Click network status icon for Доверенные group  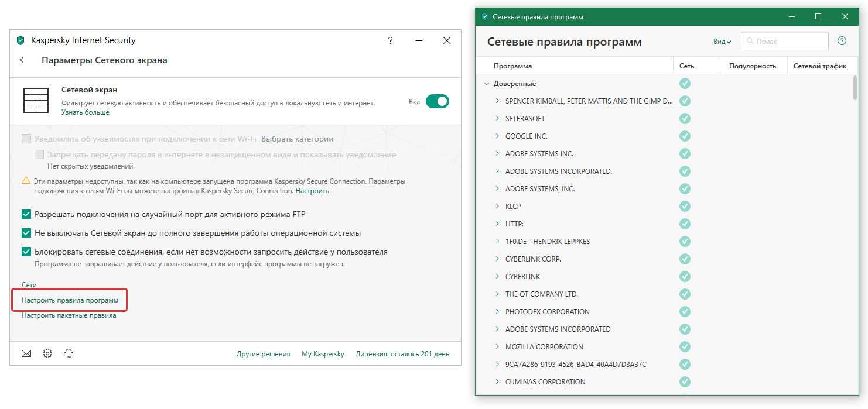(x=685, y=83)
